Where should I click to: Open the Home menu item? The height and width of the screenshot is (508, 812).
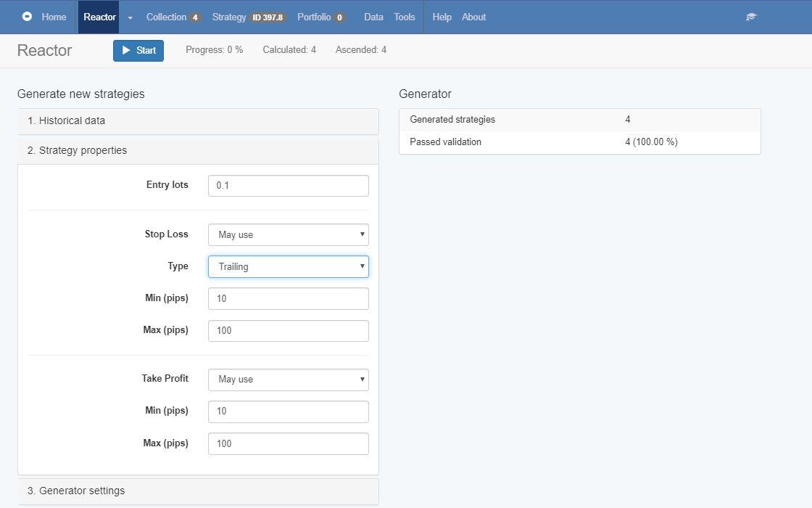tap(54, 17)
